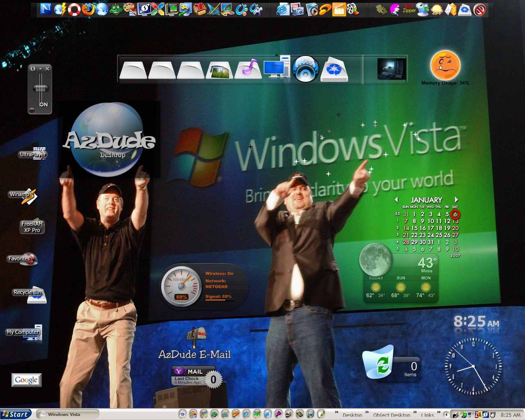Click the wireless signal gauge widget
This screenshot has height=420, width=525.
coord(204,286)
